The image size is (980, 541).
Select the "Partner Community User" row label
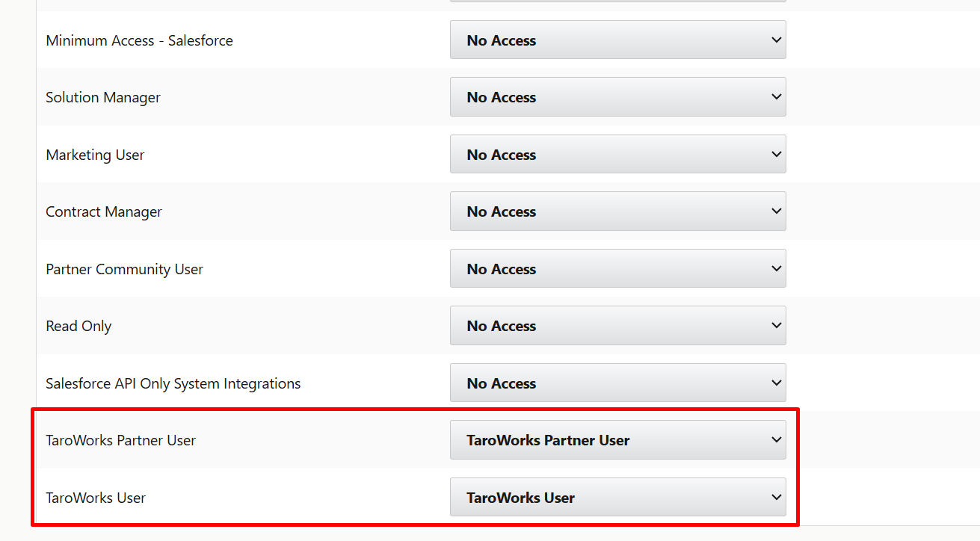(124, 269)
